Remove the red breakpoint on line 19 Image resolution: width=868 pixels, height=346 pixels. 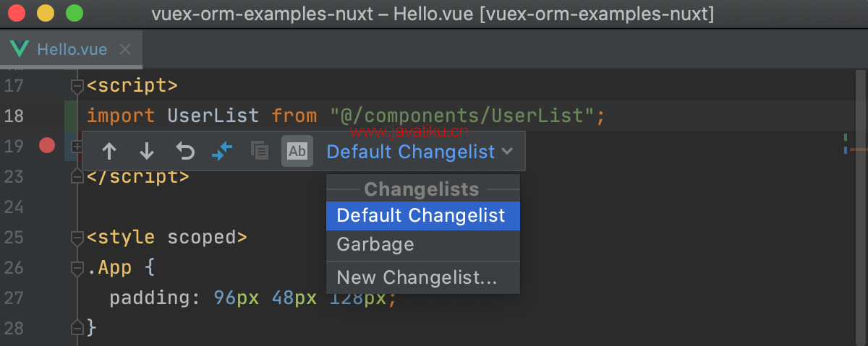(x=47, y=146)
